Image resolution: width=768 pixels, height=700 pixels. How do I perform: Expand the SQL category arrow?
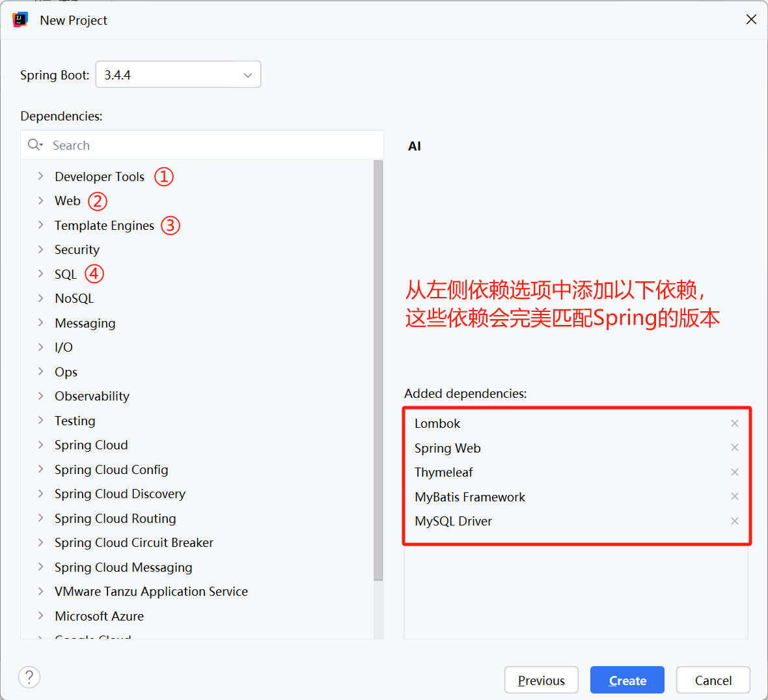click(40, 273)
